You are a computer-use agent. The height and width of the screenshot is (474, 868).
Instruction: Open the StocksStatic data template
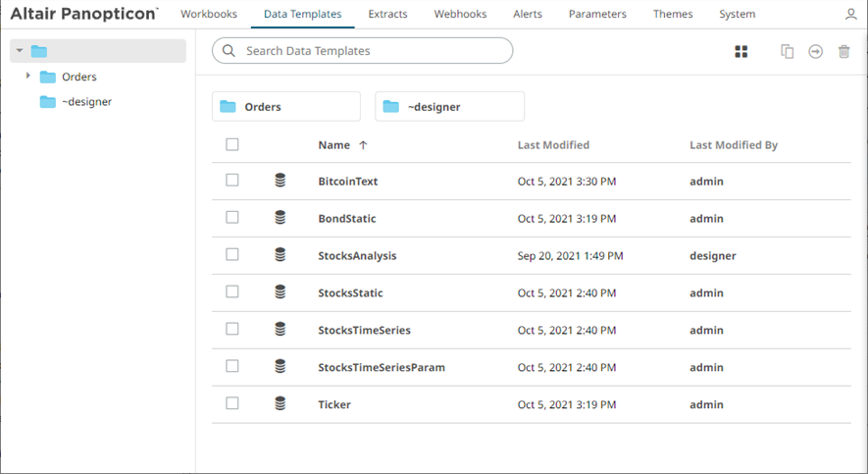tap(350, 292)
